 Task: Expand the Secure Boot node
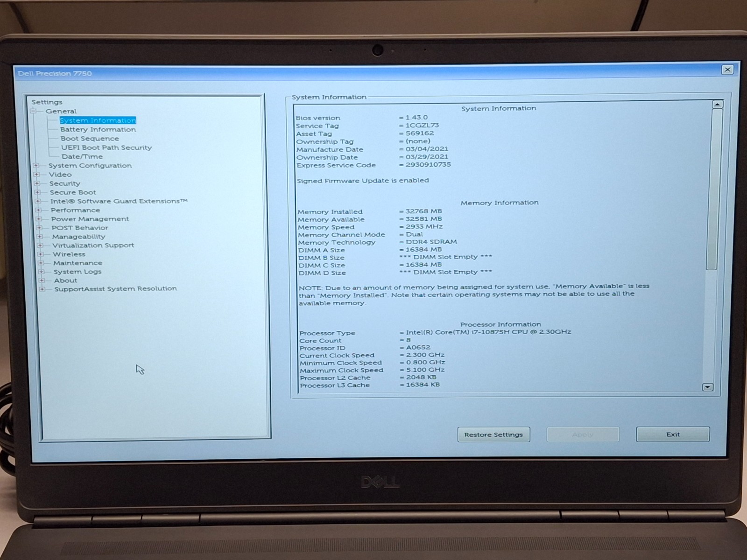coord(38,192)
